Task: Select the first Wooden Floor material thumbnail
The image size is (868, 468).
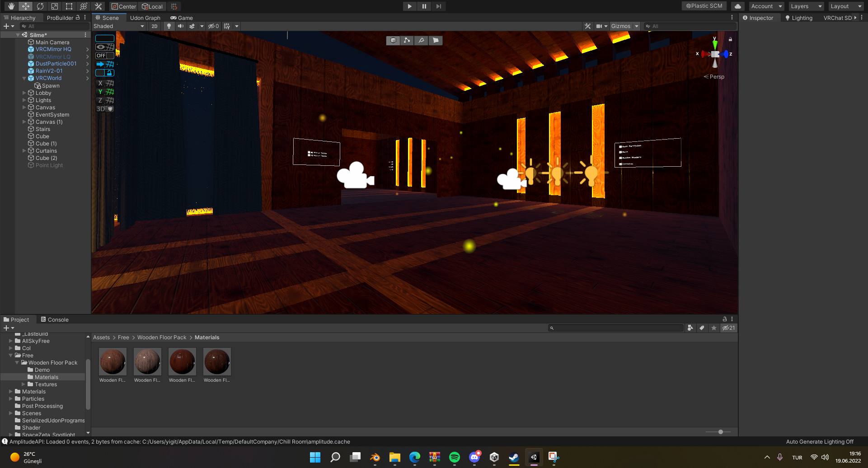Action: pos(113,362)
